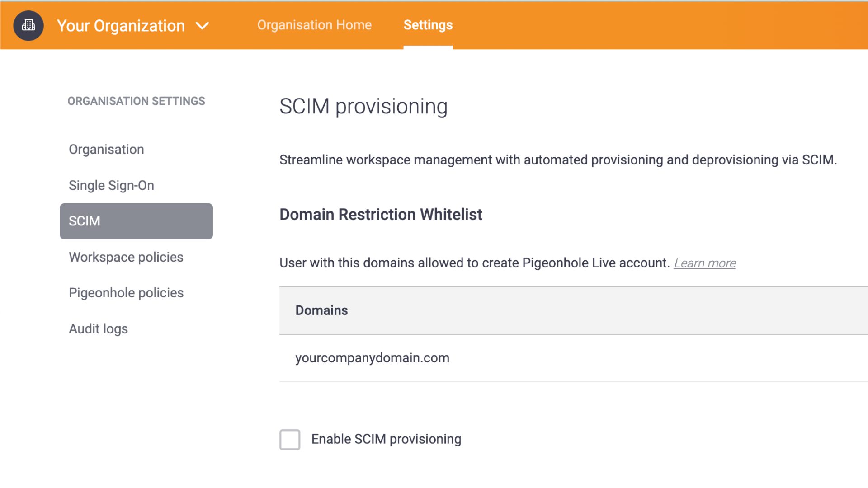Click the Domains column header
Image resolution: width=868 pixels, height=488 pixels.
(321, 310)
